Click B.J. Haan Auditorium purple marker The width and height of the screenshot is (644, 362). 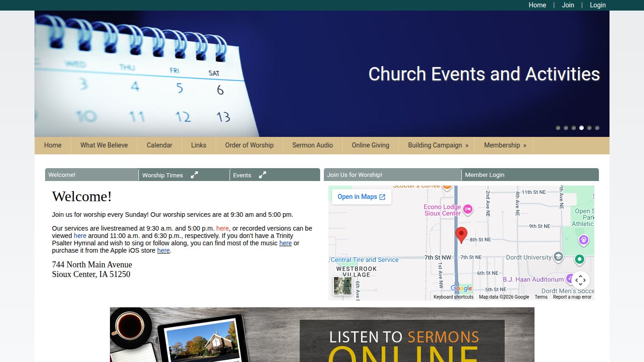[570, 279]
